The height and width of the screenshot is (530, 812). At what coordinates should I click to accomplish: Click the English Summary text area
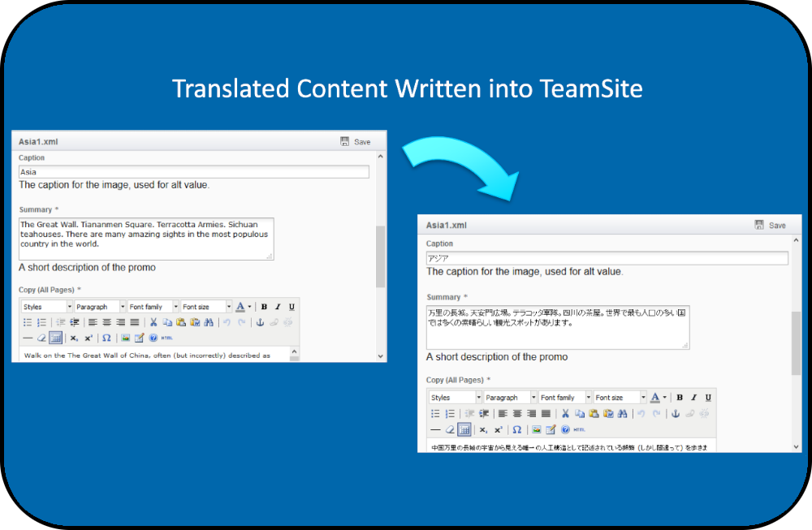coord(146,239)
